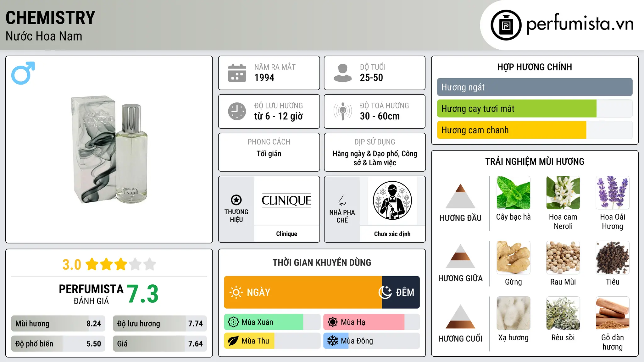644x362 pixels.
Task: Click the Mùa Xuân season bar
Action: pos(272,322)
